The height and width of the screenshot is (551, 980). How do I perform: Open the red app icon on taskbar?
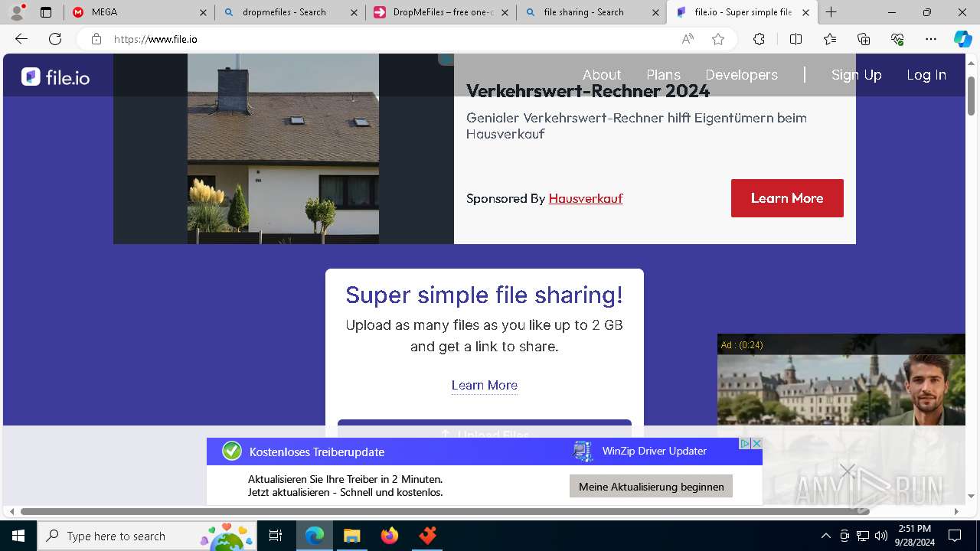(427, 536)
